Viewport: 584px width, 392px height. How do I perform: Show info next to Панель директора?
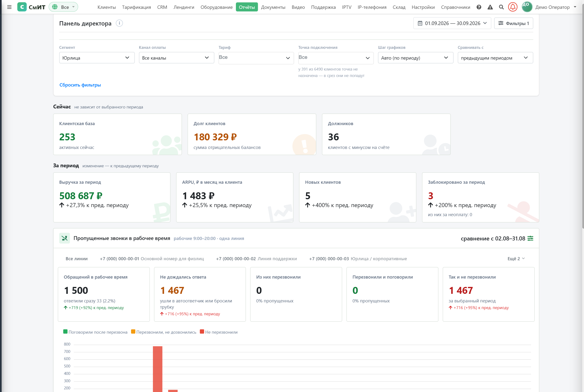coord(119,23)
